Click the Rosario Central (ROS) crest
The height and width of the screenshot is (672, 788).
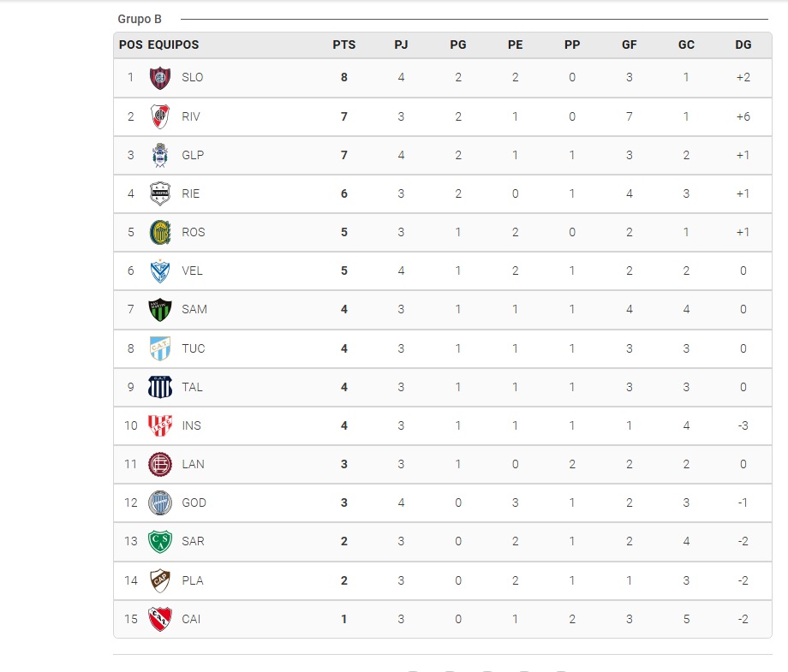(160, 232)
